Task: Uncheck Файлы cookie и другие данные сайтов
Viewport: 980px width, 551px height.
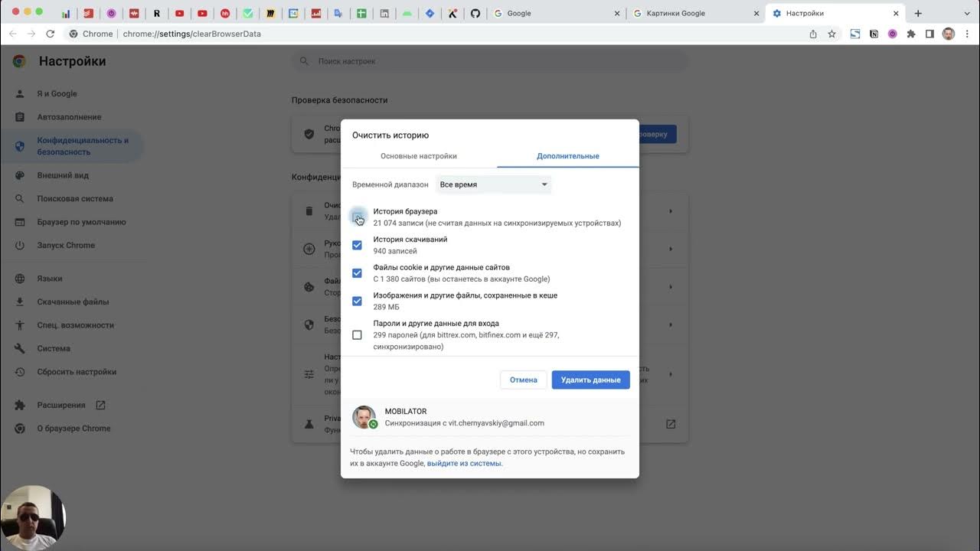Action: tap(357, 273)
